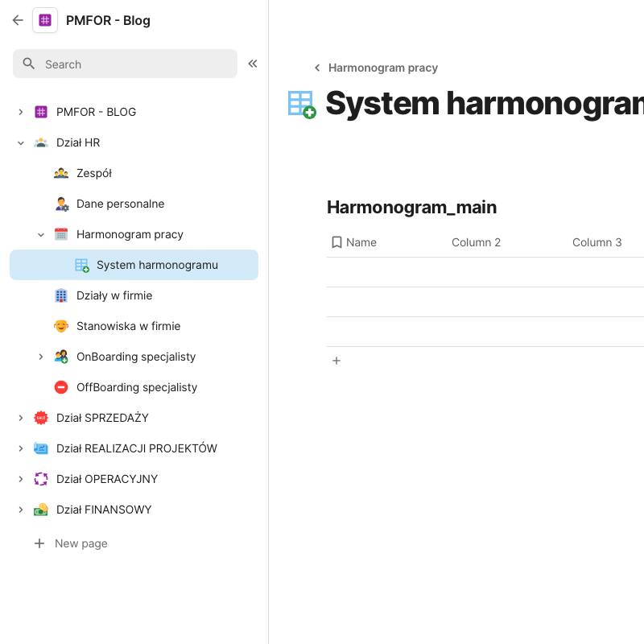
Task: Expand the Dział REALIZACJI PROJEKTÓW section
Action: coord(21,448)
